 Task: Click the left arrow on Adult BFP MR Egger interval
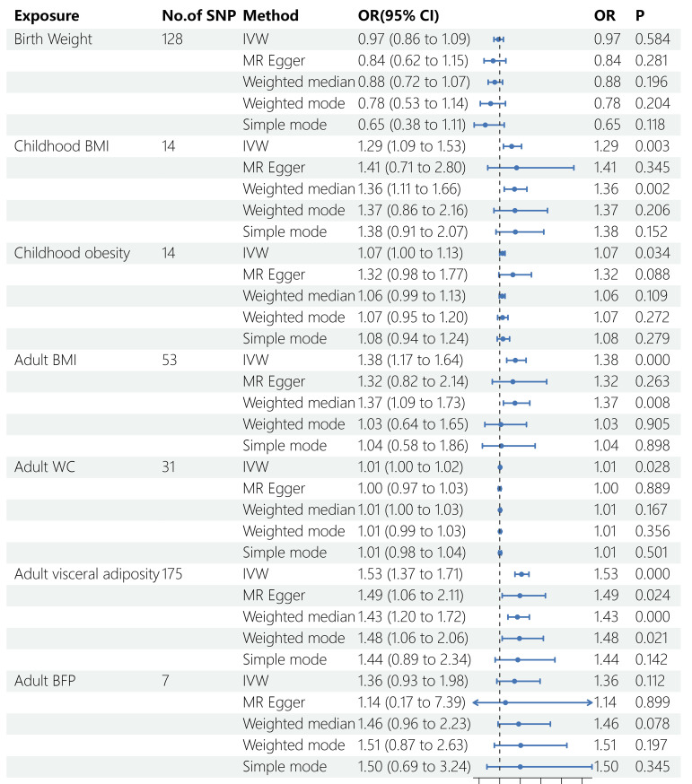click(x=476, y=702)
